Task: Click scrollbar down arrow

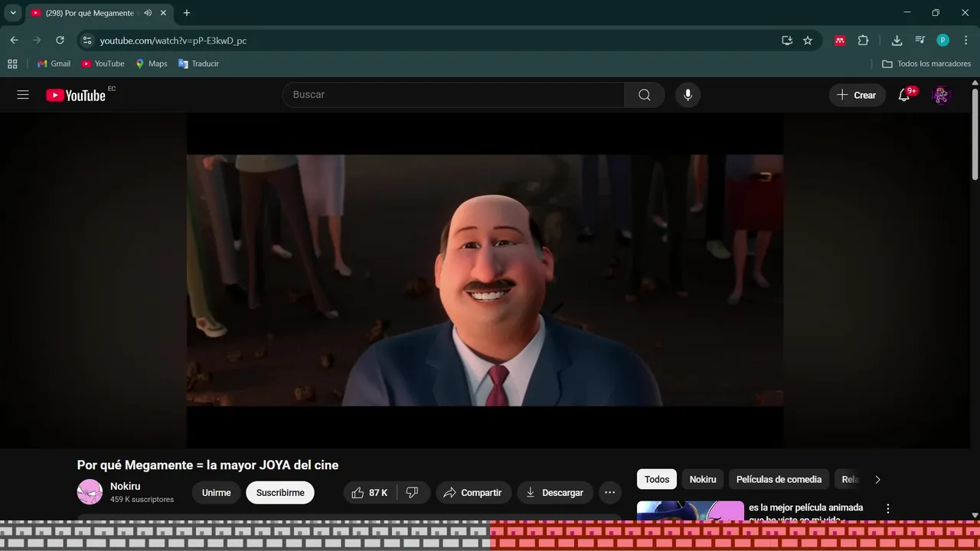Action: pyautogui.click(x=975, y=515)
